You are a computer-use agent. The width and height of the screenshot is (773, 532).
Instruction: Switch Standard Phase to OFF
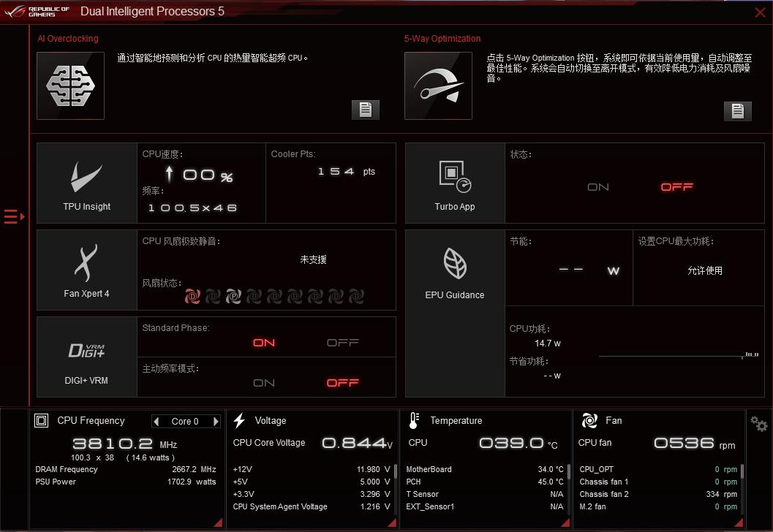[342, 343]
